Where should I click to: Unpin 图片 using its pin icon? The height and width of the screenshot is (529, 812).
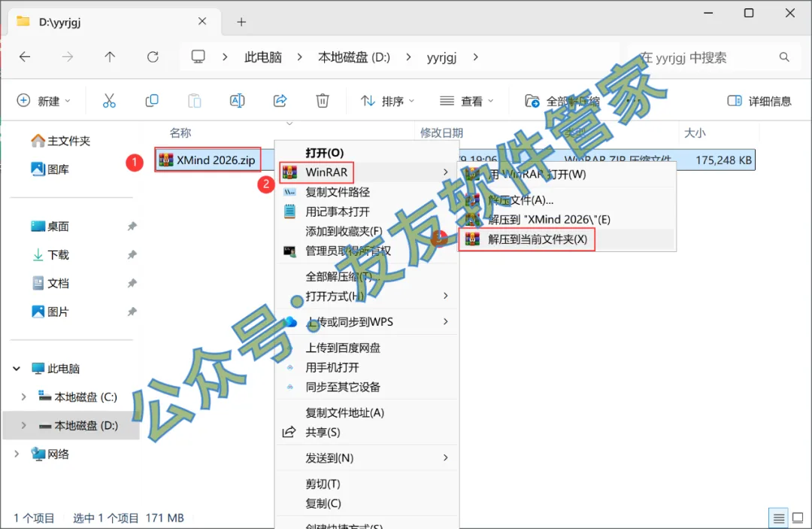tap(132, 312)
